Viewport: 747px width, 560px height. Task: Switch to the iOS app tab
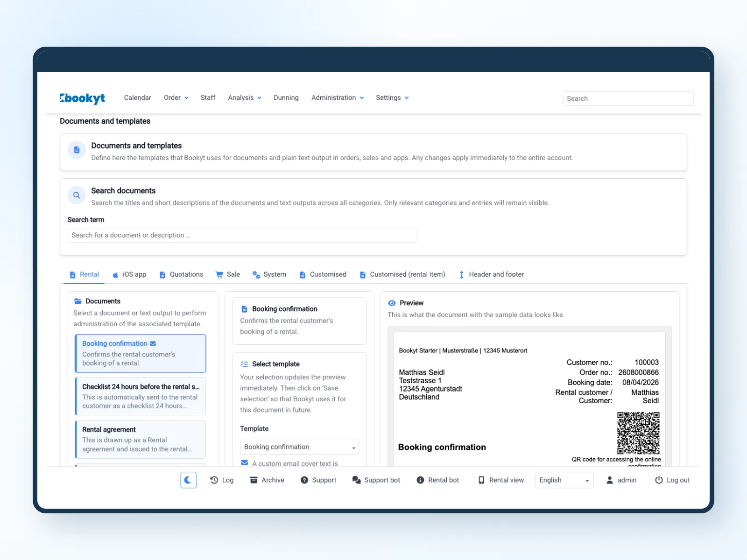(129, 274)
